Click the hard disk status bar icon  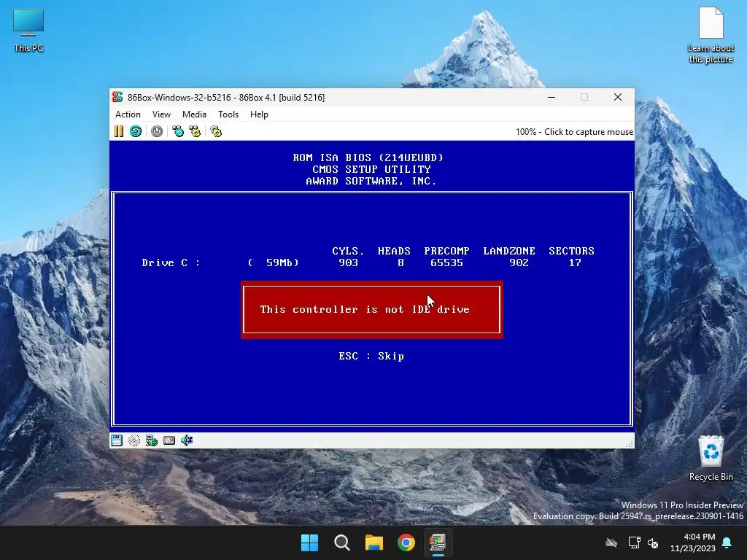(x=169, y=440)
